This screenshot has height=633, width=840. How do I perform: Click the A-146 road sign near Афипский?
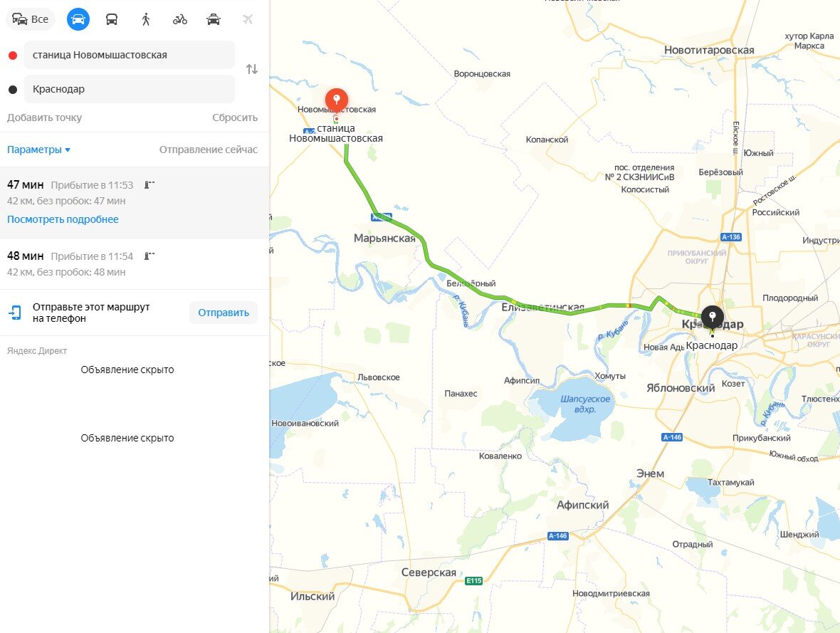(x=557, y=536)
